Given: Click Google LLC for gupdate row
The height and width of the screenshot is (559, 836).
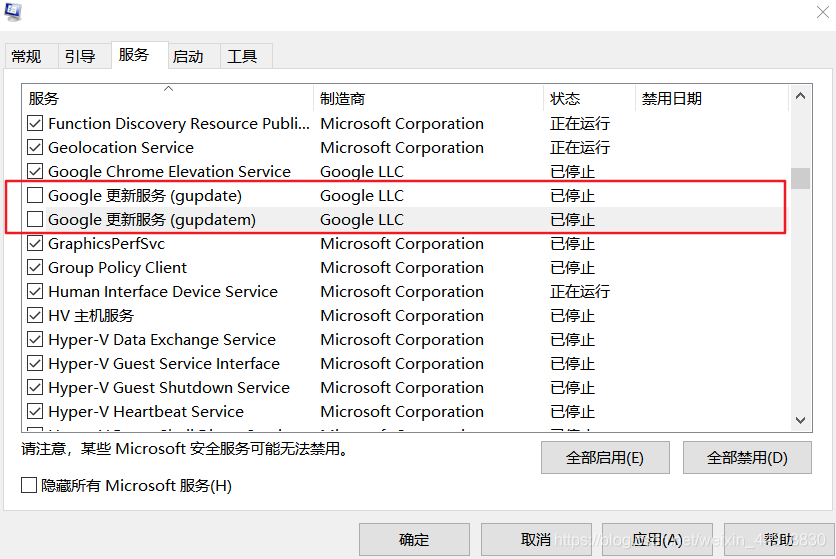Looking at the screenshot, I should tap(362, 196).
